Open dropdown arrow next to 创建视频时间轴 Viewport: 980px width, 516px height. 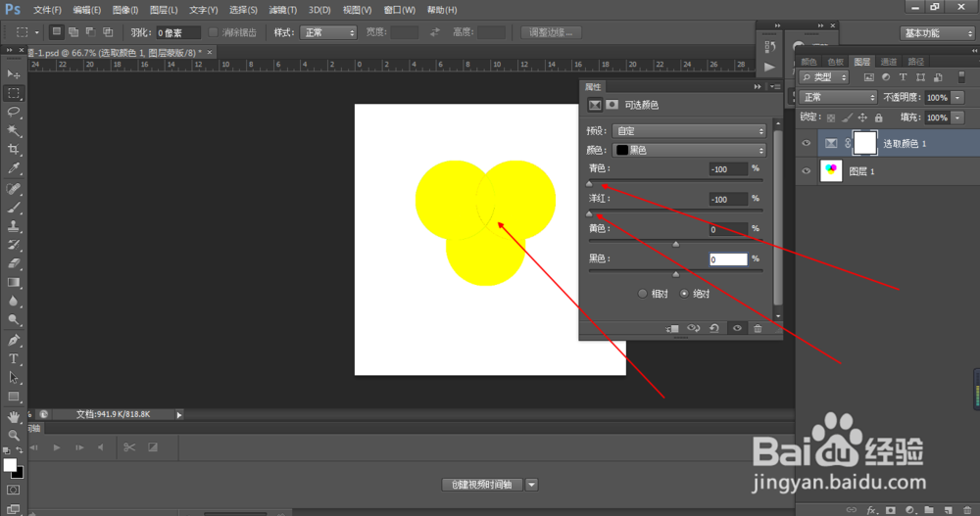pyautogui.click(x=531, y=485)
